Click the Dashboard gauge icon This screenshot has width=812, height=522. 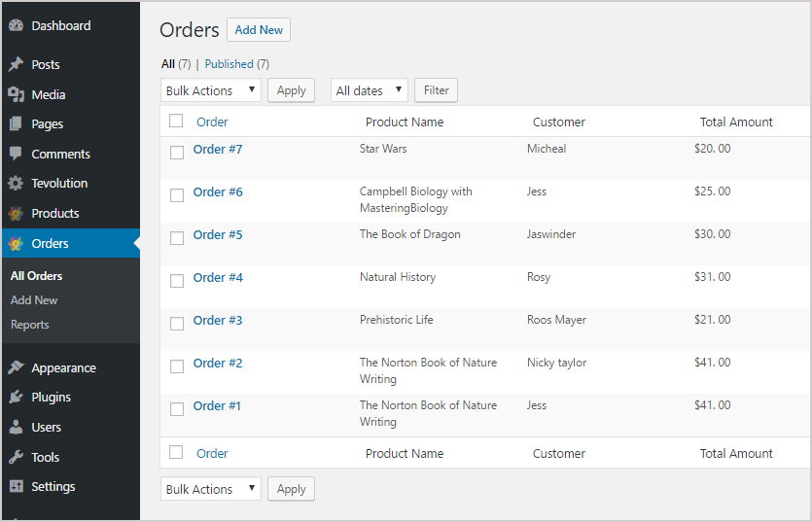pyautogui.click(x=17, y=25)
